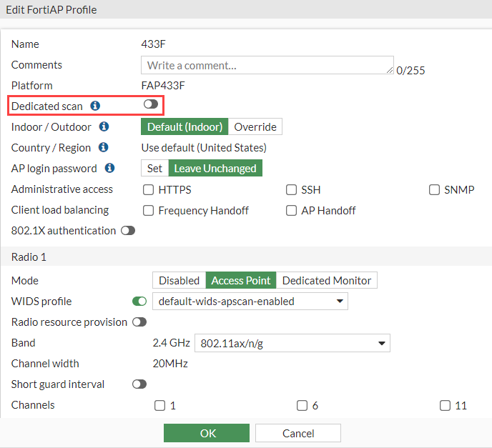492x448 pixels.
Task: Check the Frequency Handoff option
Action: pyautogui.click(x=149, y=211)
